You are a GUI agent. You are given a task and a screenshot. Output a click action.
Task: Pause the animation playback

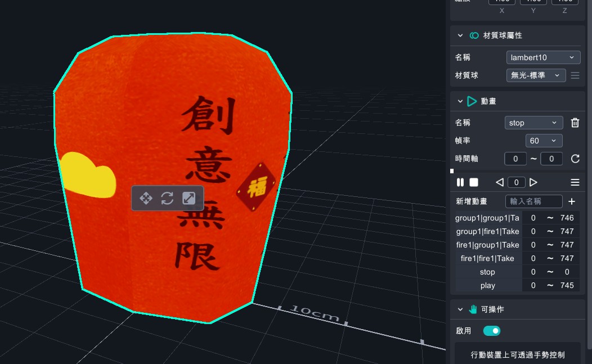460,182
